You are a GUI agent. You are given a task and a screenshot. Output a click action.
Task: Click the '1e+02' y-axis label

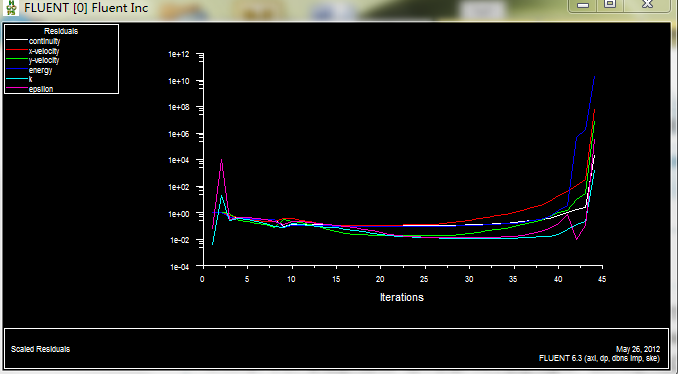(179, 187)
